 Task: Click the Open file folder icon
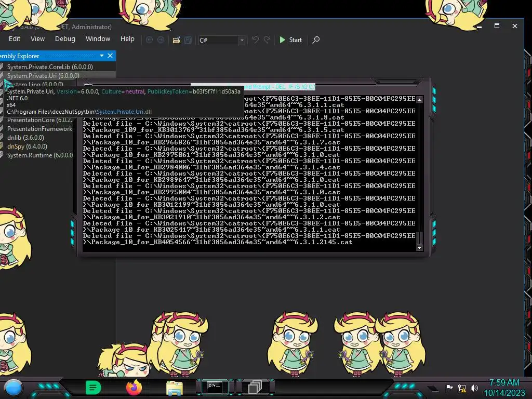coord(177,40)
